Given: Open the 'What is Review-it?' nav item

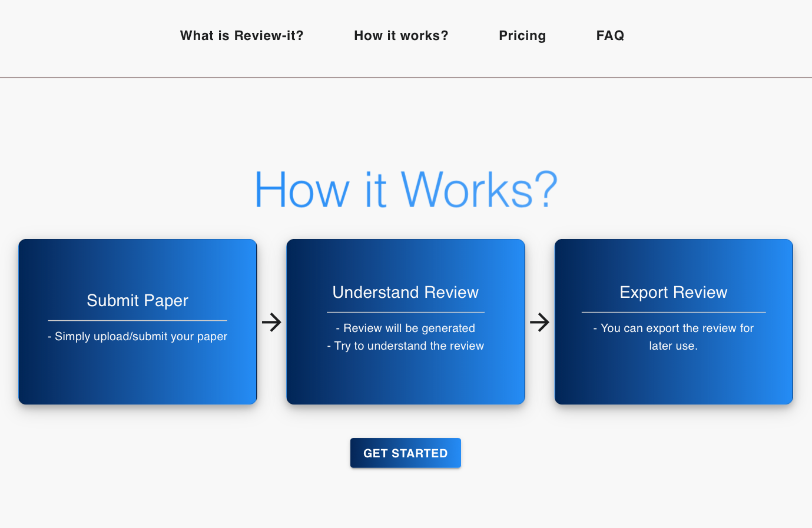Looking at the screenshot, I should coord(241,36).
